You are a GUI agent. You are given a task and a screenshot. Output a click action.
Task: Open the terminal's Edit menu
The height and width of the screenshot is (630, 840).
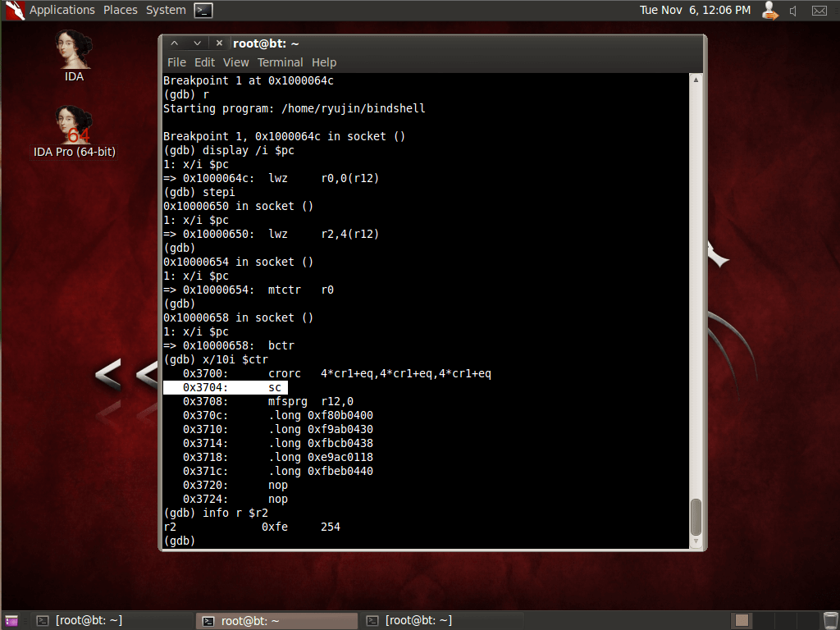tap(204, 62)
